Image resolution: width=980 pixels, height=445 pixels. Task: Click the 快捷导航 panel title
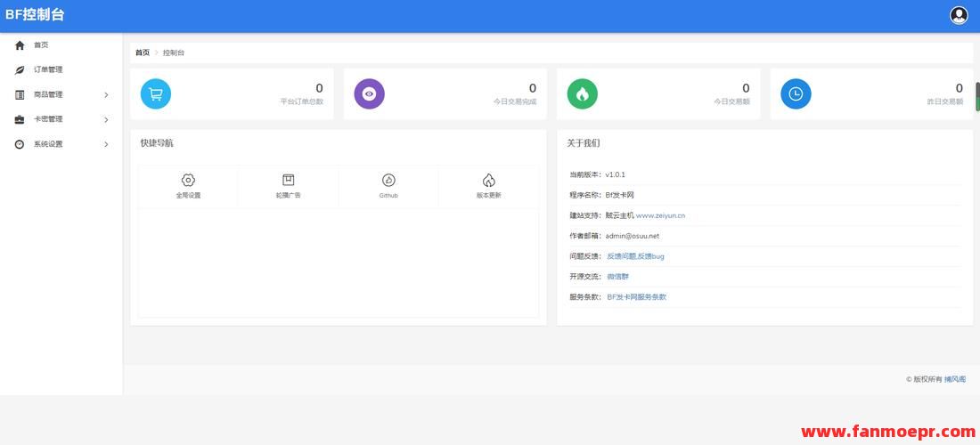coord(157,143)
